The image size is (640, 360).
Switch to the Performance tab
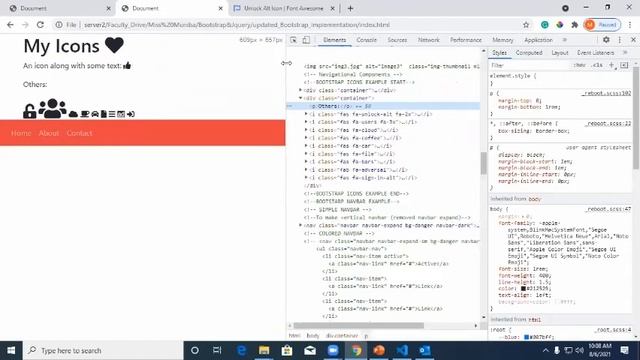pyautogui.click(x=466, y=40)
